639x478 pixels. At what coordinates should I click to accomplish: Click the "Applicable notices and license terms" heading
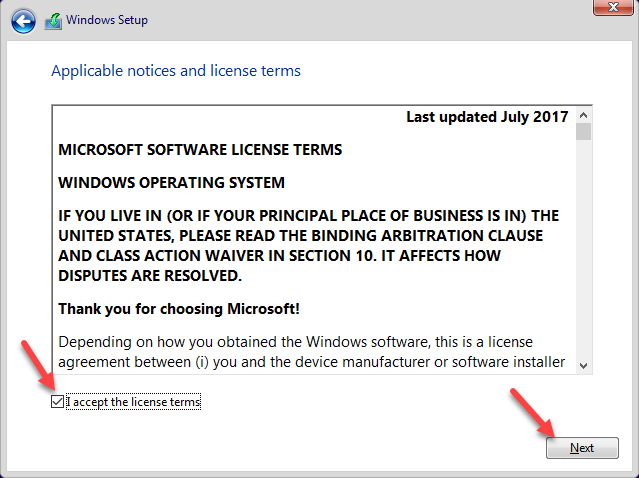(176, 71)
